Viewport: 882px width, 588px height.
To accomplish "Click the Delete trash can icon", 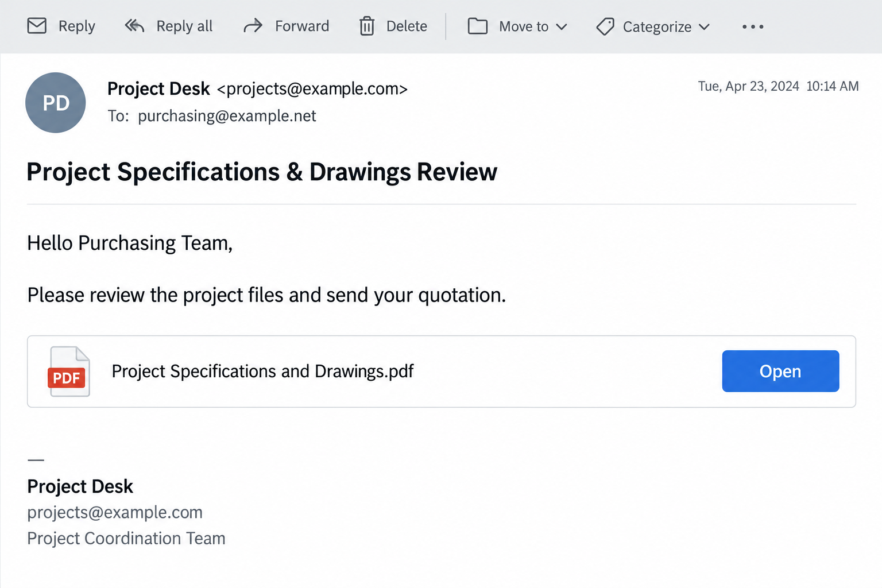I will 367,26.
